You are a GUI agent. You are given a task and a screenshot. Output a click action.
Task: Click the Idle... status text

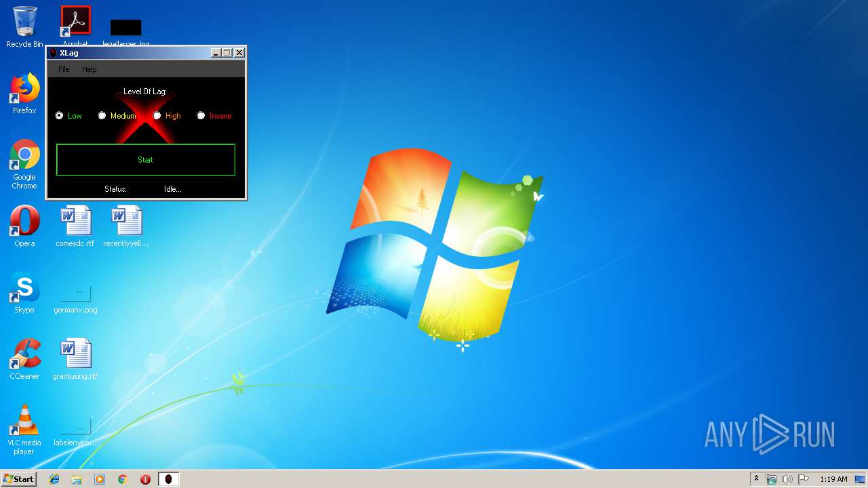[x=173, y=189]
